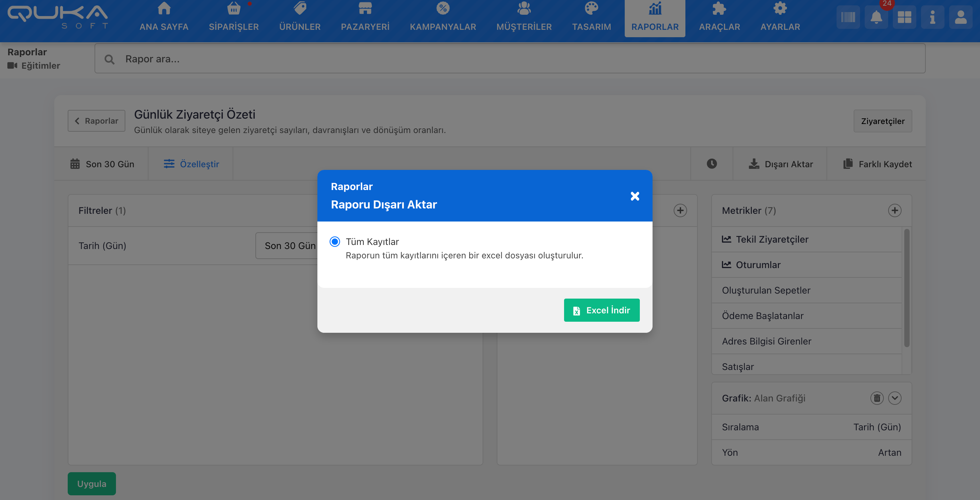
Task: Add a new metric with plus icon
Action: click(895, 210)
